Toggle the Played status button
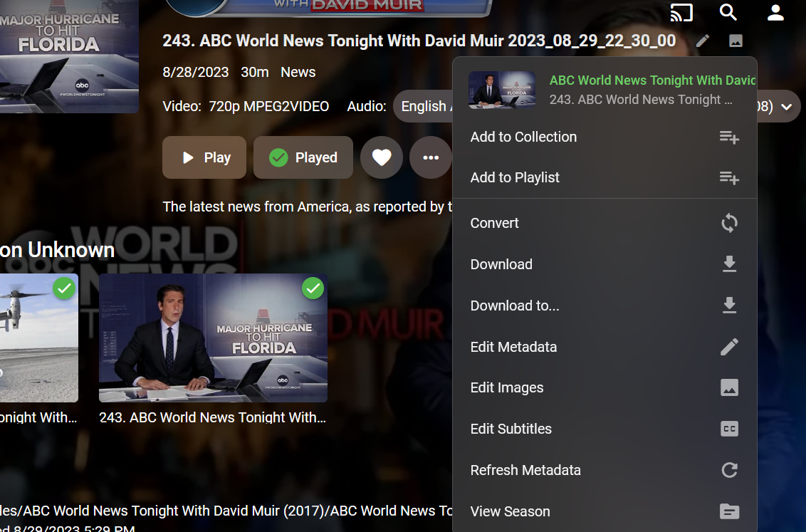This screenshot has height=532, width=806. click(x=303, y=157)
